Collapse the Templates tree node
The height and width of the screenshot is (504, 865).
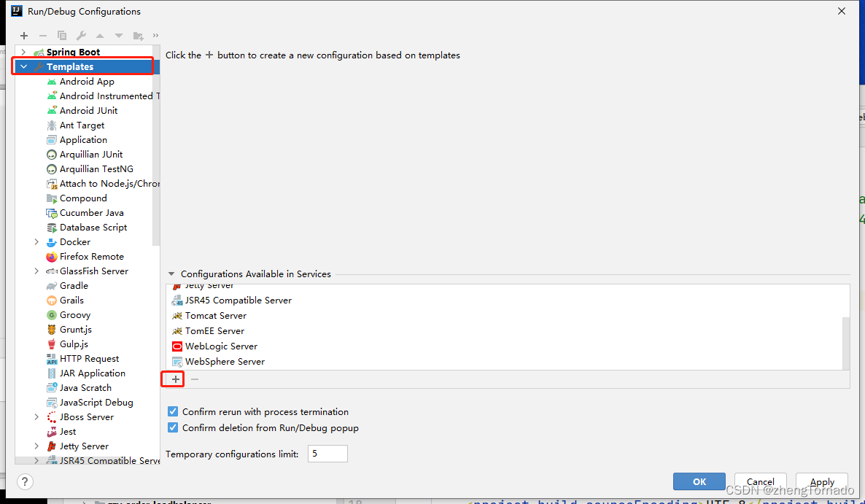(x=24, y=67)
